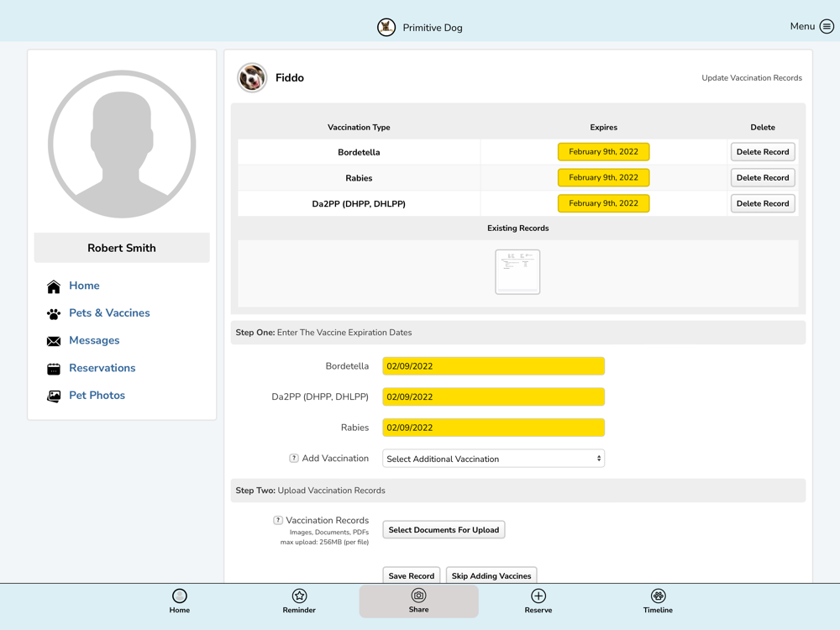Open the hamburger Menu icon
The height and width of the screenshot is (630, 840).
tap(827, 26)
